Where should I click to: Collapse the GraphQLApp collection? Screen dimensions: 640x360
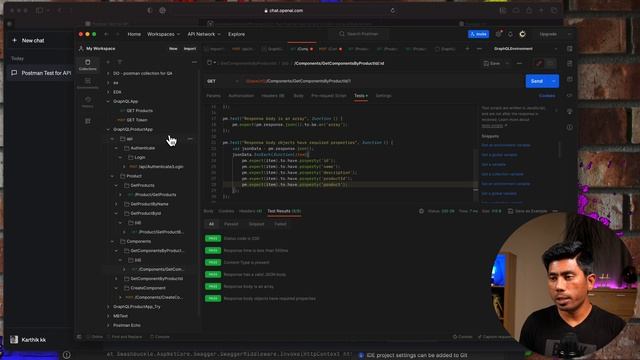coord(108,101)
